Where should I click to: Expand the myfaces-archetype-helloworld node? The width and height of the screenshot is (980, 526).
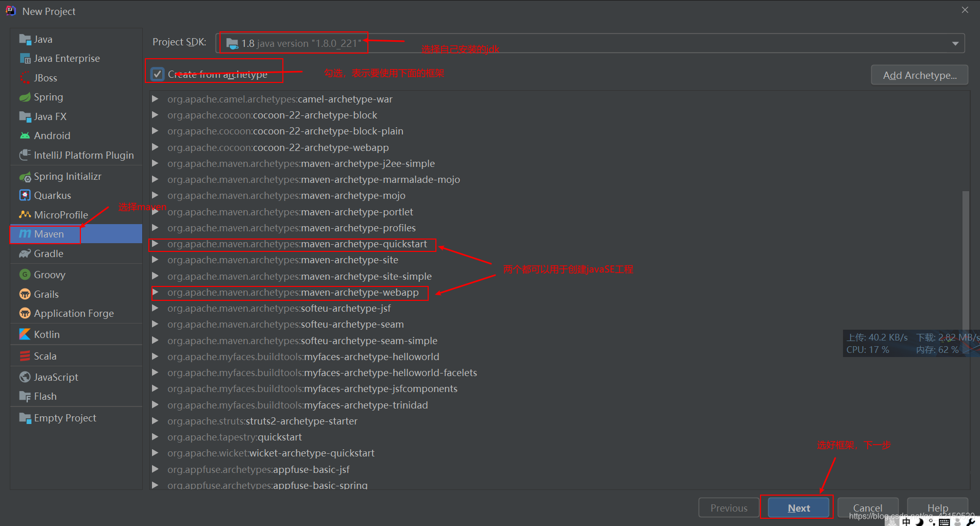click(x=155, y=357)
